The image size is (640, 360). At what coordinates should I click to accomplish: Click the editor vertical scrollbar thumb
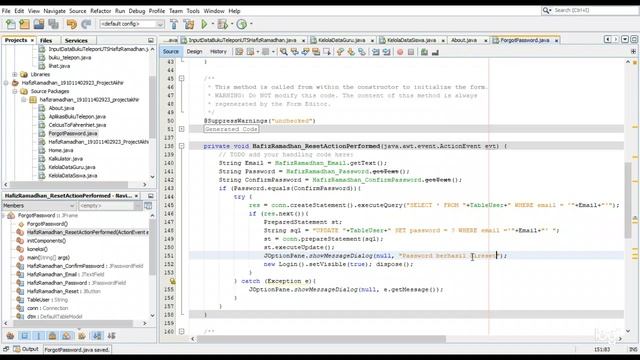pos(628,200)
